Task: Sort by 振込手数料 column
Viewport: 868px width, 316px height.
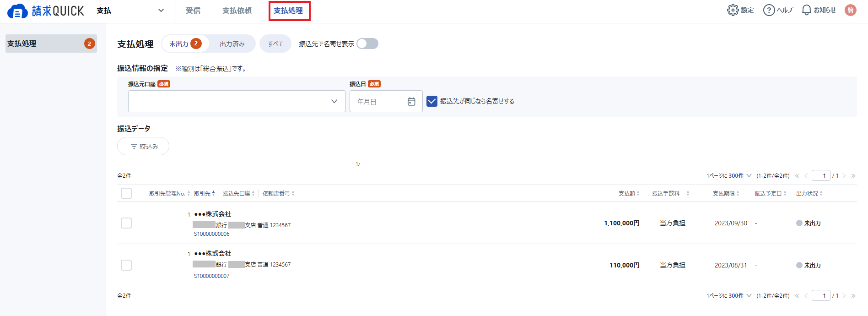Action: point(670,194)
